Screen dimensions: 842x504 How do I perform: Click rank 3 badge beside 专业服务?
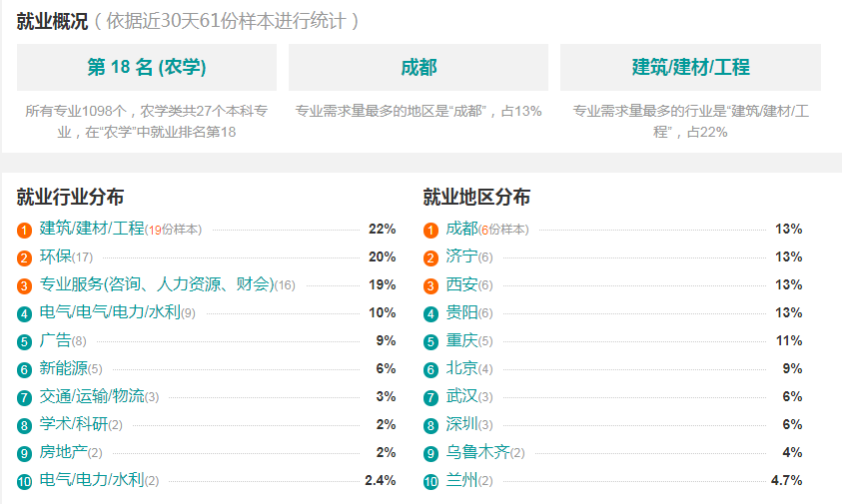pyautogui.click(x=24, y=286)
